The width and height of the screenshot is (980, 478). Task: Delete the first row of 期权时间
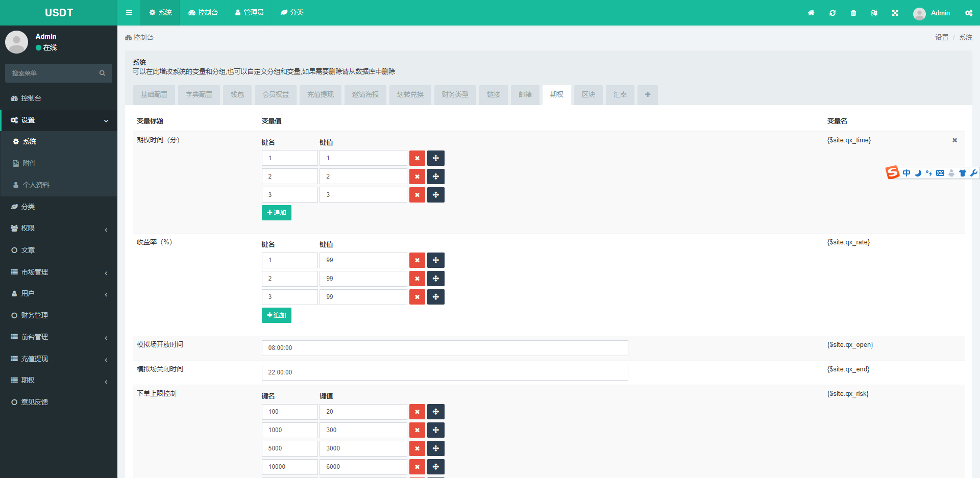pyautogui.click(x=417, y=158)
